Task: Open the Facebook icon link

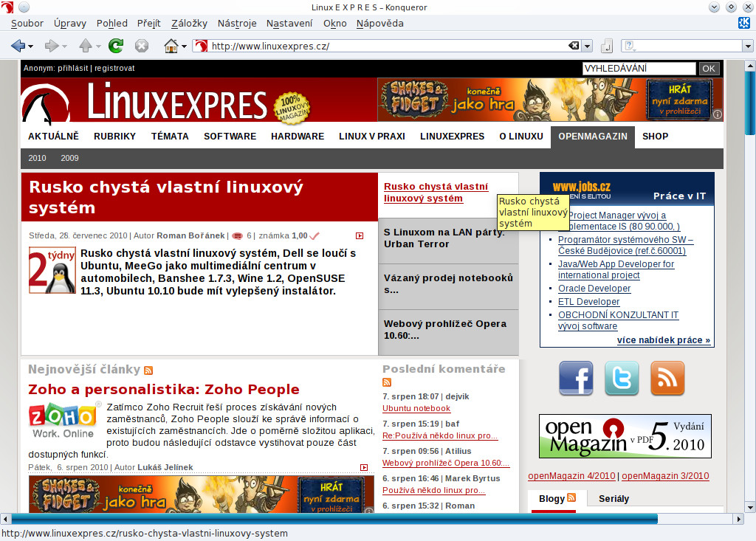Action: (576, 378)
